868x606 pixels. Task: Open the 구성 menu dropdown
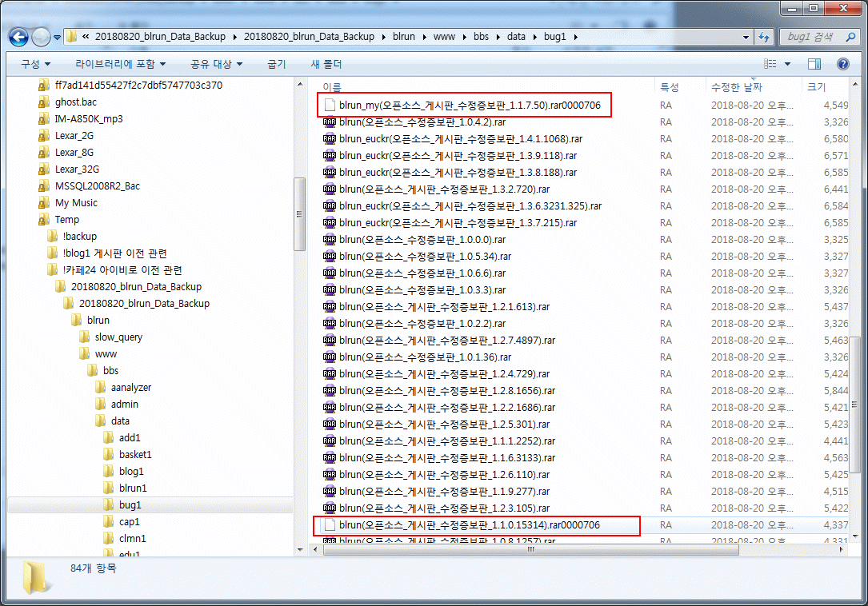point(35,64)
